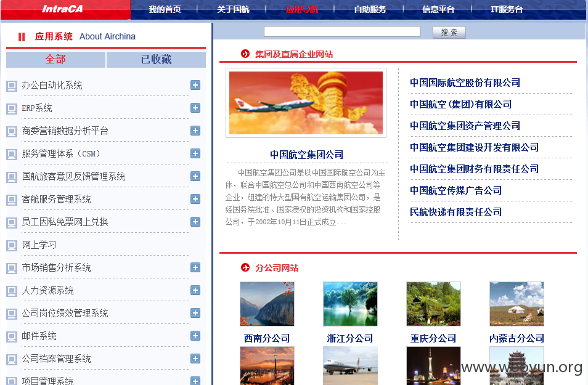Expand 国航旅客意见反馈管理系统 plus button
The width and height of the screenshot is (588, 385).
tap(195, 176)
